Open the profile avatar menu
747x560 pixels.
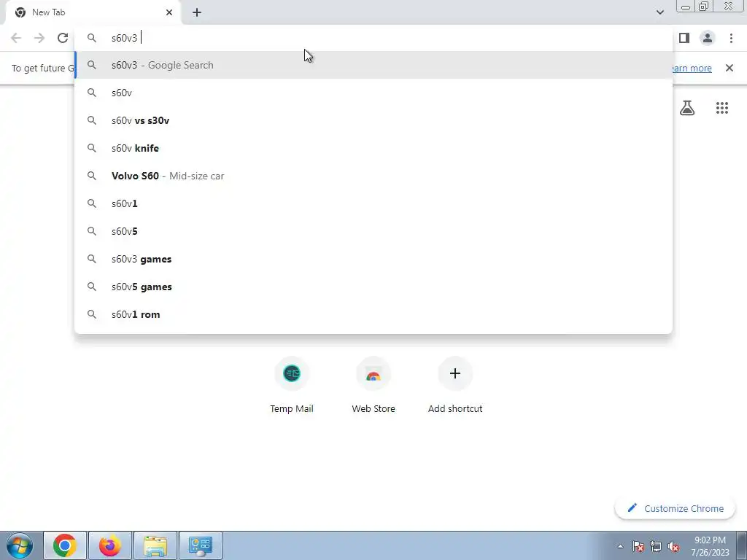tap(708, 38)
